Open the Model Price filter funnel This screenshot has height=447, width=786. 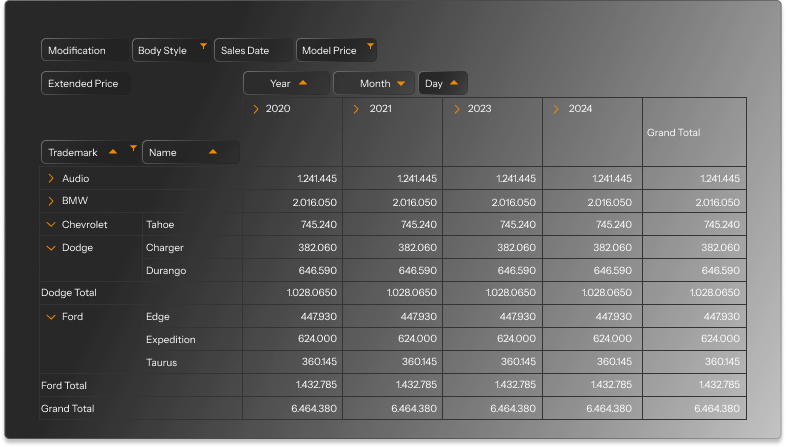(370, 46)
